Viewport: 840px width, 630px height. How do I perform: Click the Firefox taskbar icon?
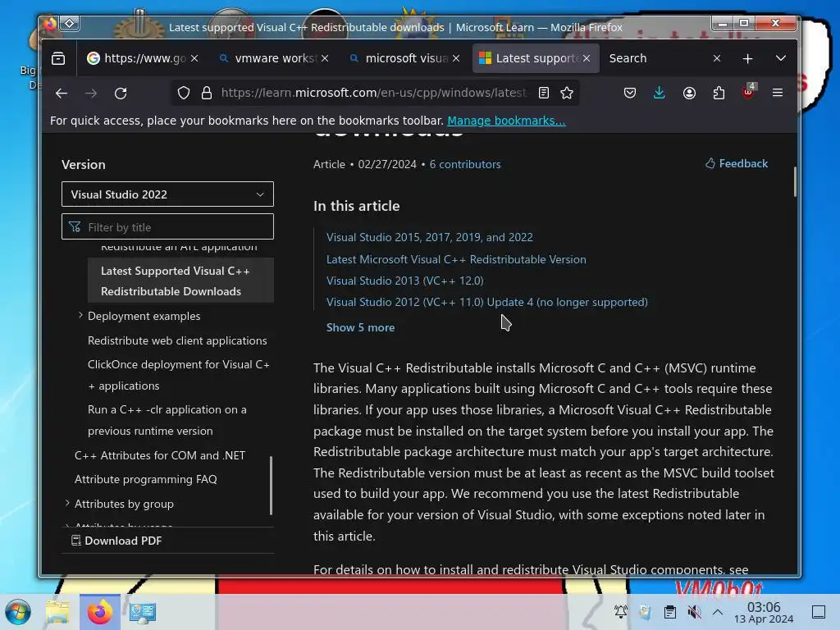pyautogui.click(x=100, y=612)
